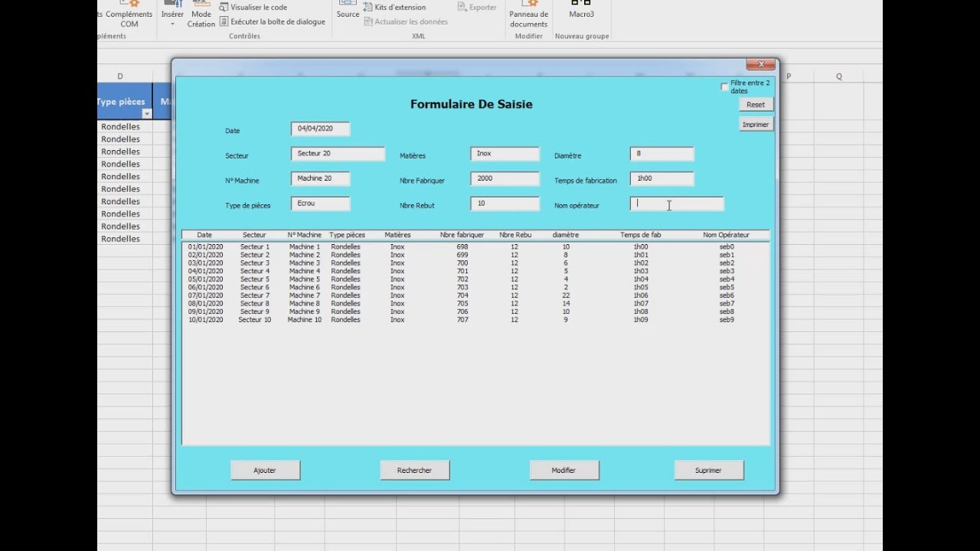Image resolution: width=980 pixels, height=551 pixels.
Task: Click the Matières input field
Action: tap(505, 154)
